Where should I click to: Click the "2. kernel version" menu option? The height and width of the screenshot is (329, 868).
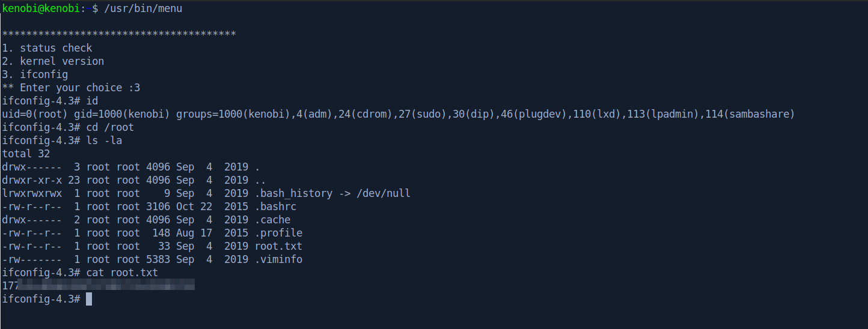click(x=53, y=61)
